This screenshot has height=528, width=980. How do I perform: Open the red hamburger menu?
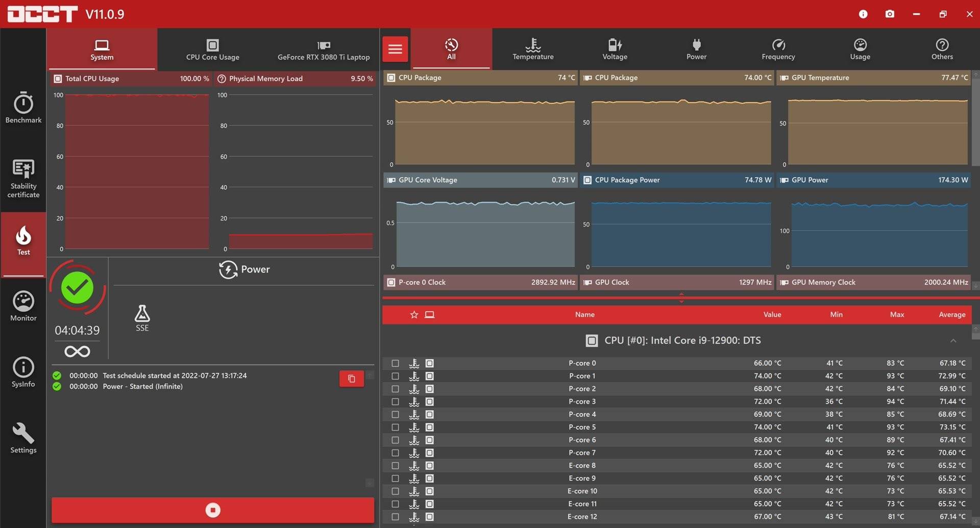tap(395, 49)
